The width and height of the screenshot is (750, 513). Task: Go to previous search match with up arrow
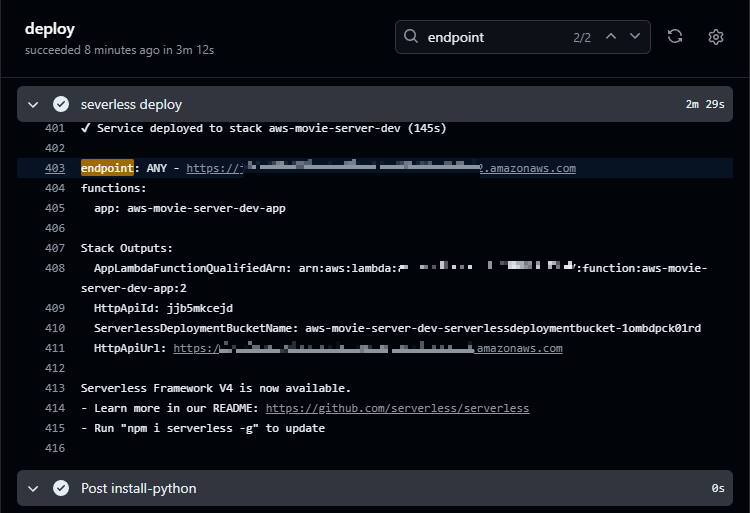tap(611, 36)
